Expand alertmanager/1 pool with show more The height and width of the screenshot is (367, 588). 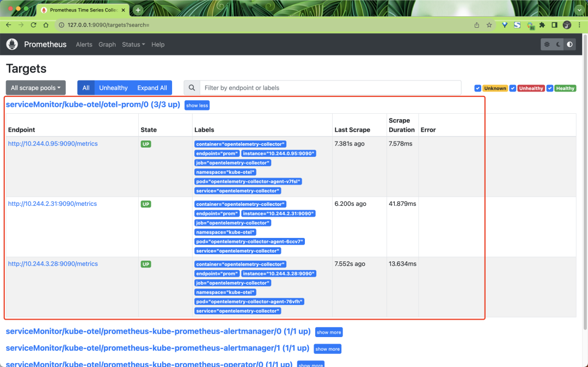click(327, 349)
